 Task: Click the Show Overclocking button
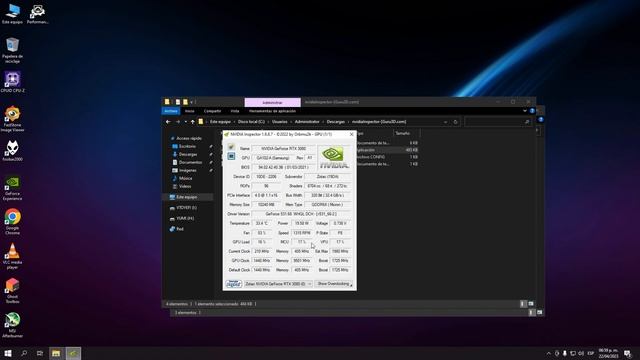pos(334,284)
